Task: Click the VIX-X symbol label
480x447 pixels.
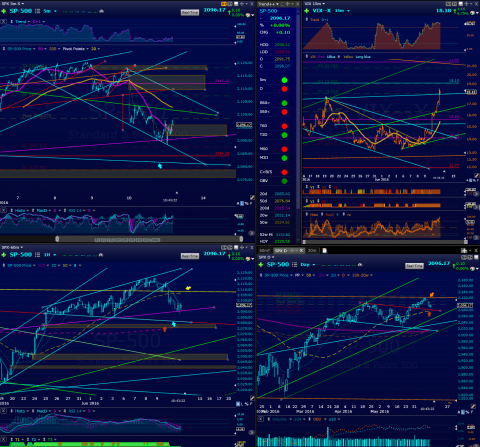Action: click(322, 11)
